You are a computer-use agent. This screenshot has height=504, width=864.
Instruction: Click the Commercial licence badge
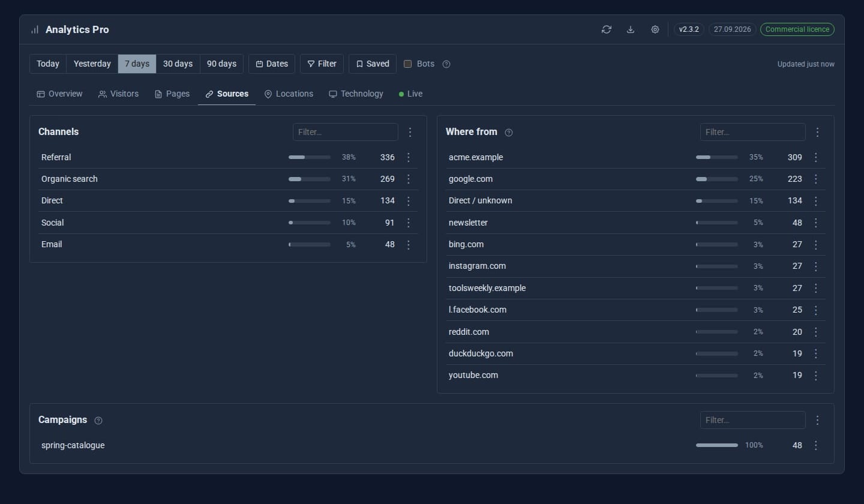click(797, 29)
